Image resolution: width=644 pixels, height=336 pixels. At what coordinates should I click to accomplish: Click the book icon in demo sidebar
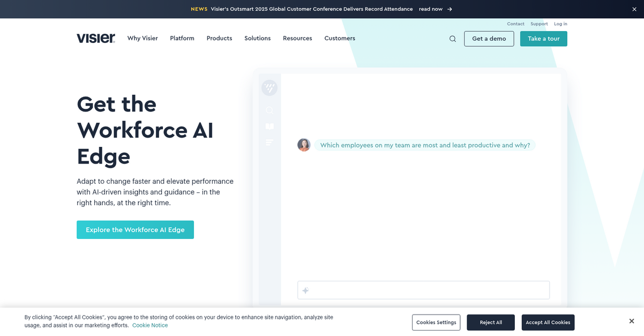click(x=269, y=126)
